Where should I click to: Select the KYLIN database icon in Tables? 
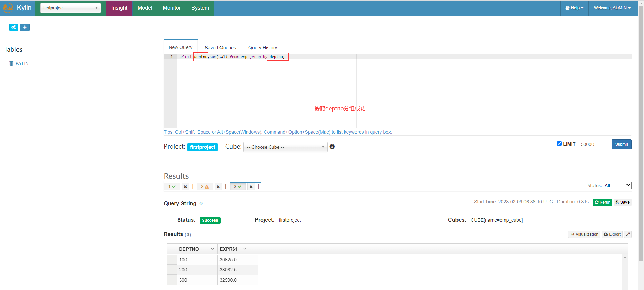coord(11,63)
